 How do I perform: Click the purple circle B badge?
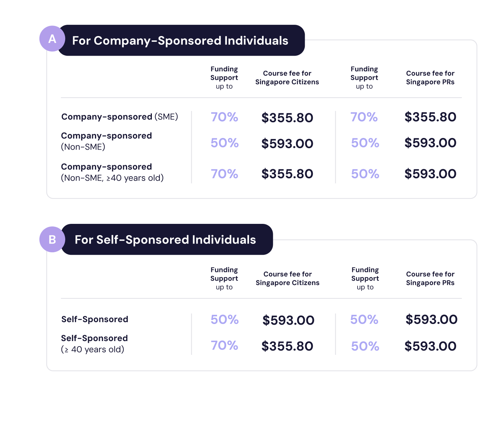[x=52, y=240]
